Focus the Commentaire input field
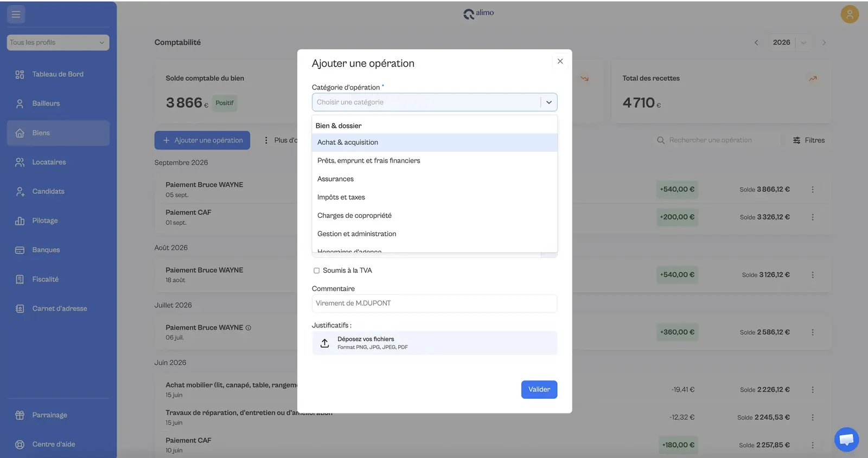 [x=435, y=304]
